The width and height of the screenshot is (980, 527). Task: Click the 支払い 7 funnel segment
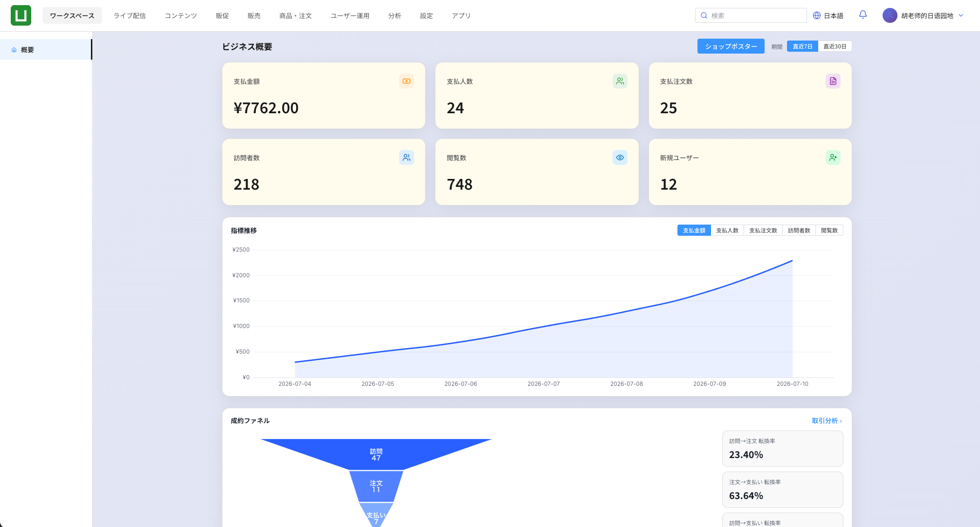point(376,515)
